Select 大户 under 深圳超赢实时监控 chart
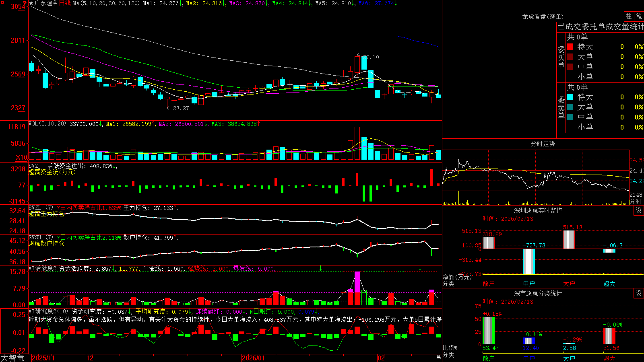The image size is (644, 362). point(569,284)
